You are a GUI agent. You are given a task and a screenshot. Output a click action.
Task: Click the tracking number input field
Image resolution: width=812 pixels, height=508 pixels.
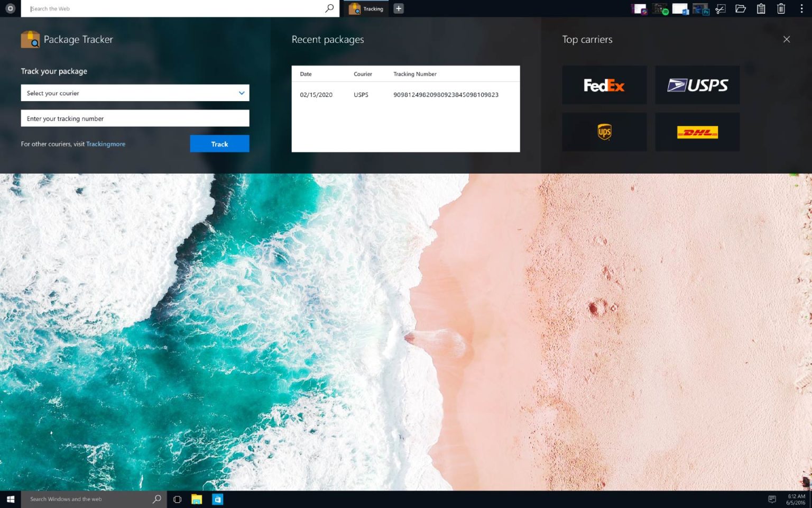pos(135,119)
